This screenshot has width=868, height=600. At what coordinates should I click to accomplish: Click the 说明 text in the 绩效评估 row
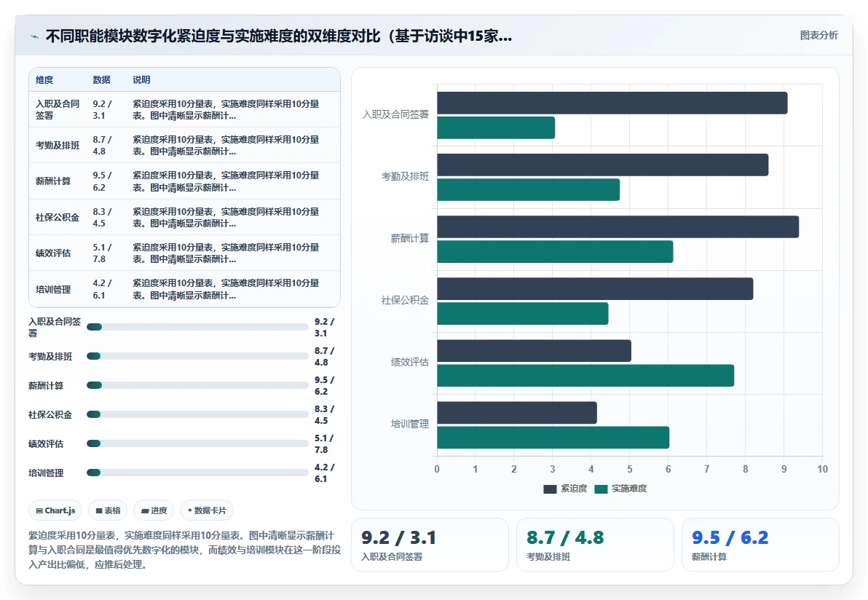pos(226,253)
